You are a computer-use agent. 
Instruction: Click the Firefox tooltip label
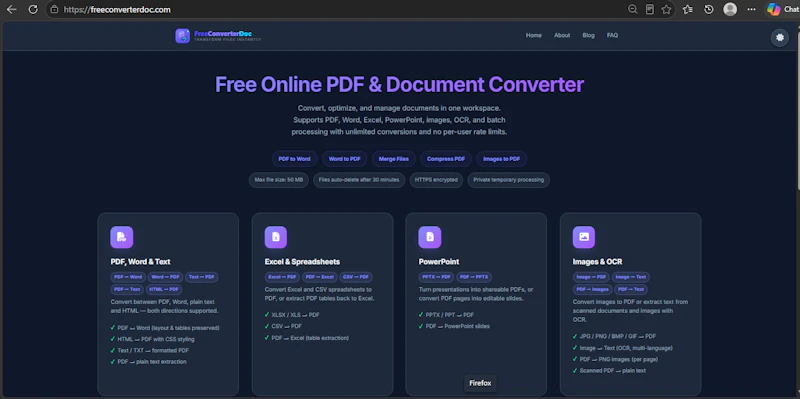coord(480,383)
